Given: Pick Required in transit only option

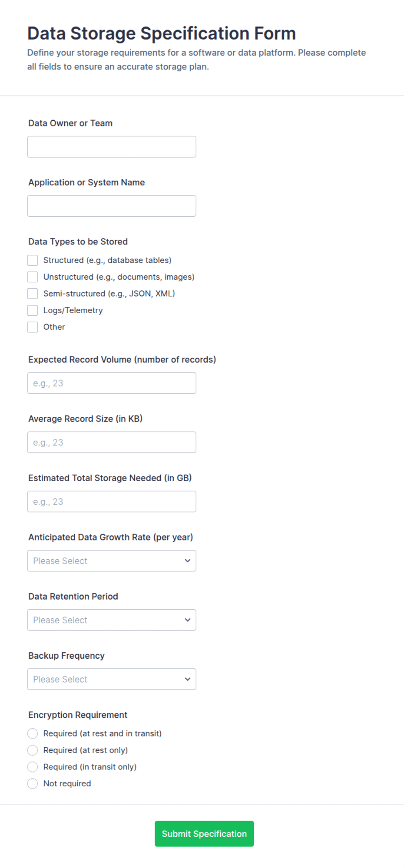Looking at the screenshot, I should 33,767.
